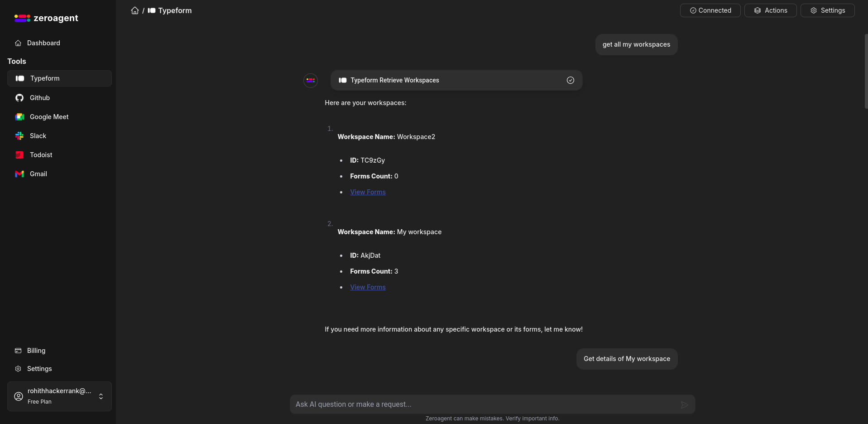
Task: Click the 'Forms Count: 3' text
Action: 374,271
